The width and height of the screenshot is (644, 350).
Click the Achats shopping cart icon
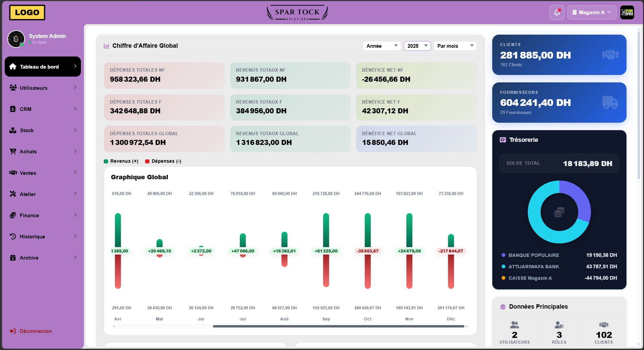coord(13,151)
